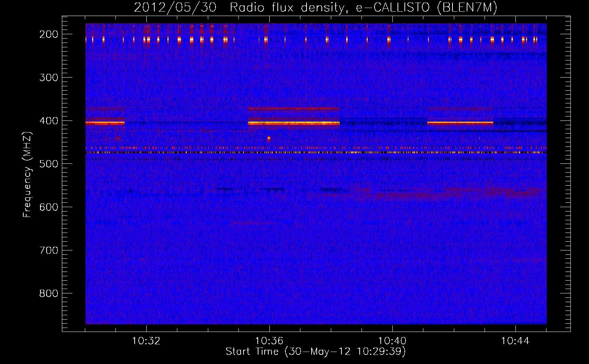Click the continuous yellow interference line near 475 MHz
Viewport: 589px width, 364px height.
[316, 153]
